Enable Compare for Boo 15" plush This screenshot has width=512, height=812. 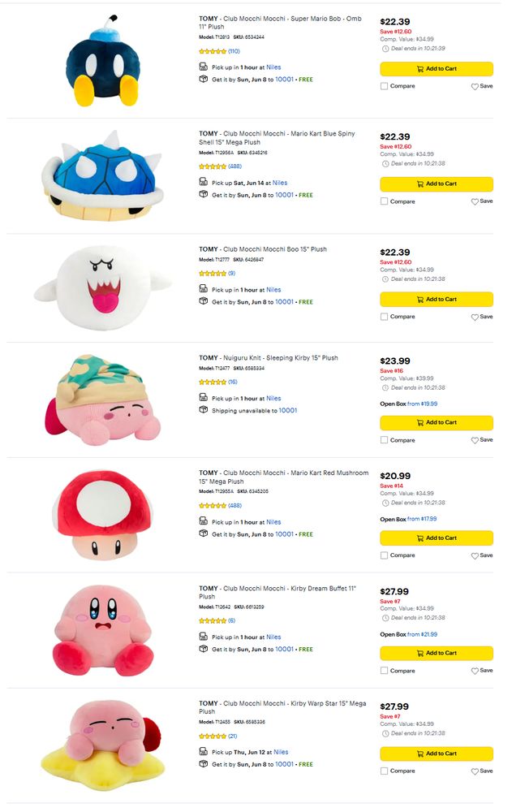[384, 317]
